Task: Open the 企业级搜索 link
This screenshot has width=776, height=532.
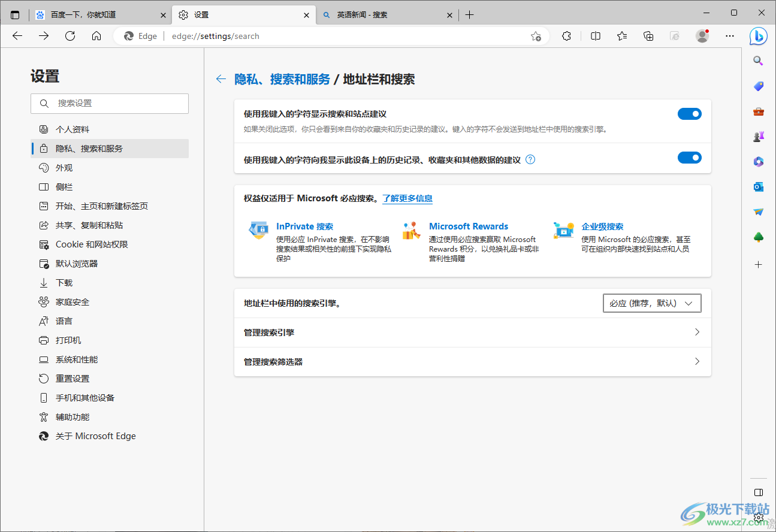Action: click(x=602, y=226)
